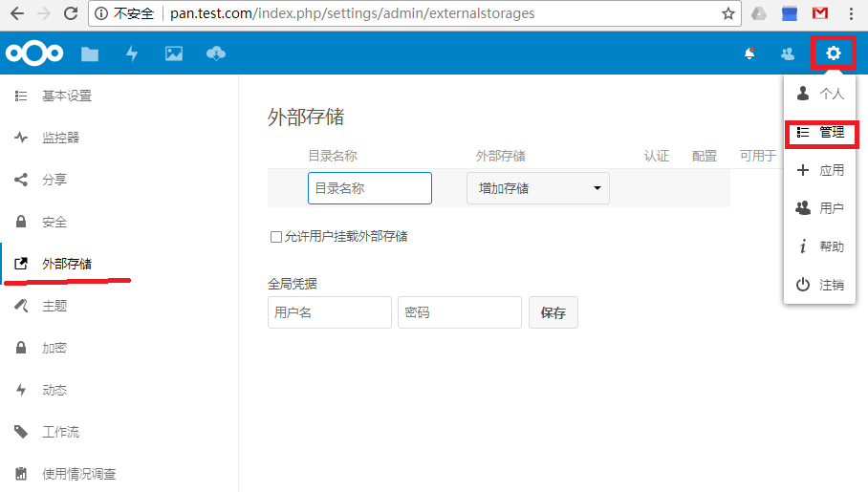The image size is (868, 492).
Task: Open Chrome's three-dot menu
Action: point(851,14)
